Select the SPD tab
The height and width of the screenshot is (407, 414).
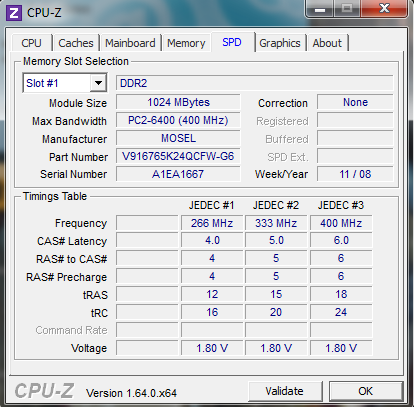pyautogui.click(x=232, y=42)
